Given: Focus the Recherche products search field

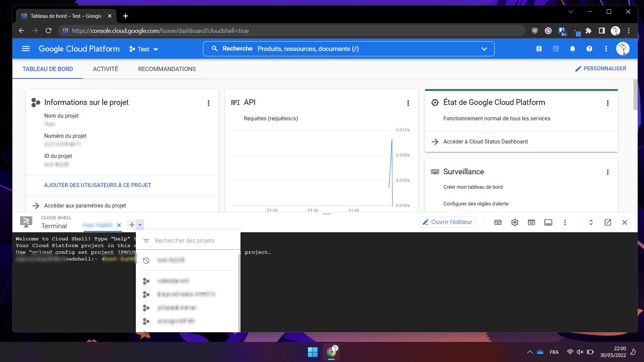Looking at the screenshot, I should click(x=348, y=49).
